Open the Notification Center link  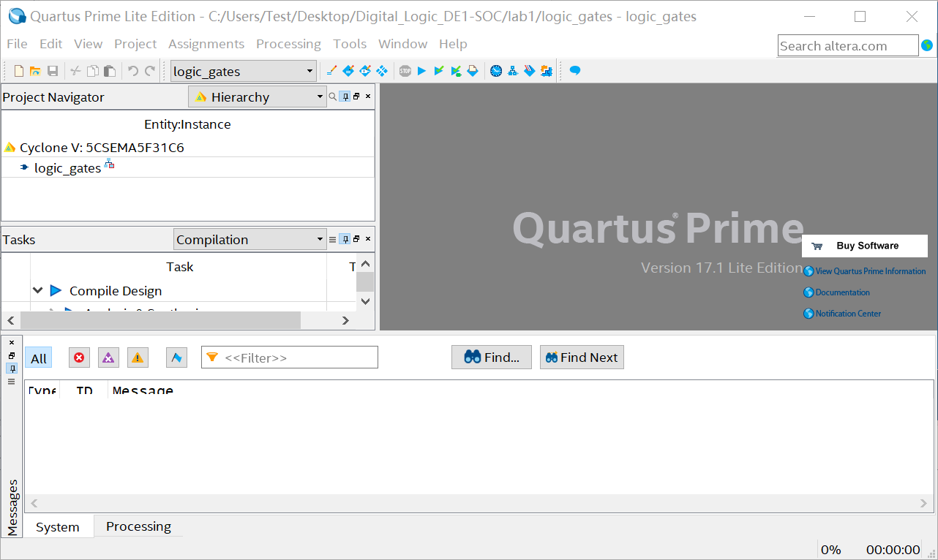click(842, 314)
